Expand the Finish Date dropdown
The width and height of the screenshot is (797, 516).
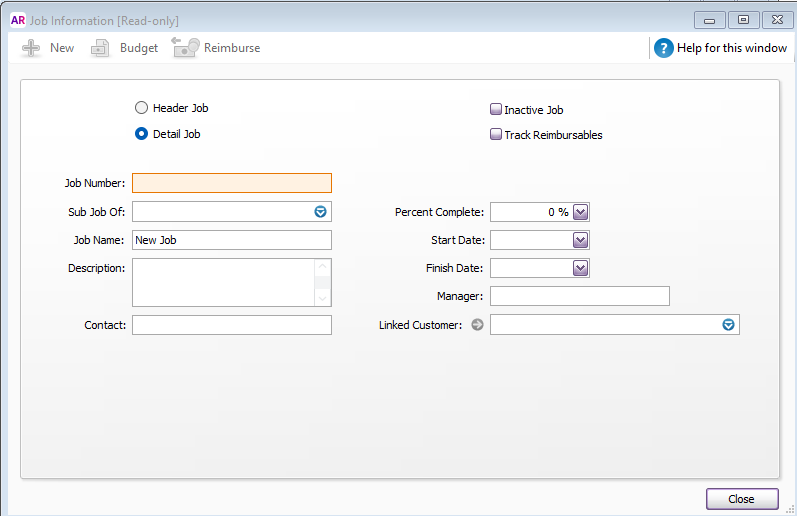[x=581, y=268]
